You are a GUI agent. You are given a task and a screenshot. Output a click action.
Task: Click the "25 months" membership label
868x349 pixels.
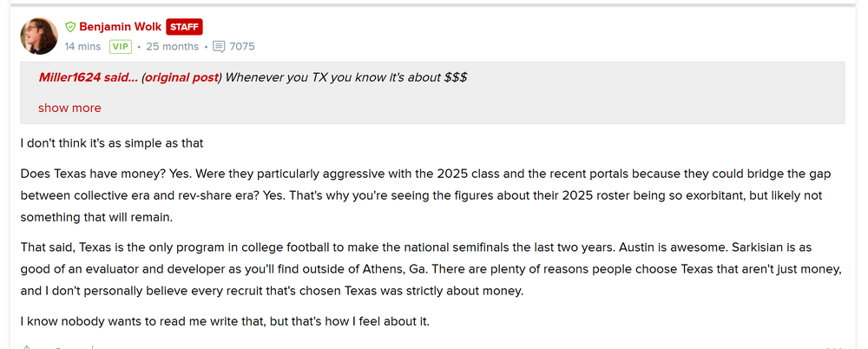(x=172, y=47)
